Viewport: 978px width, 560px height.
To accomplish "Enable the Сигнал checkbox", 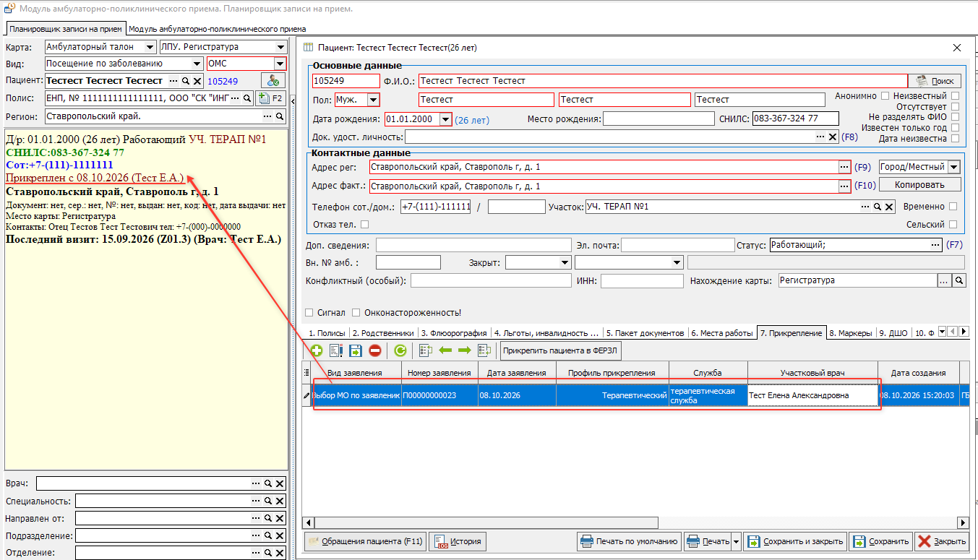I will pyautogui.click(x=309, y=313).
